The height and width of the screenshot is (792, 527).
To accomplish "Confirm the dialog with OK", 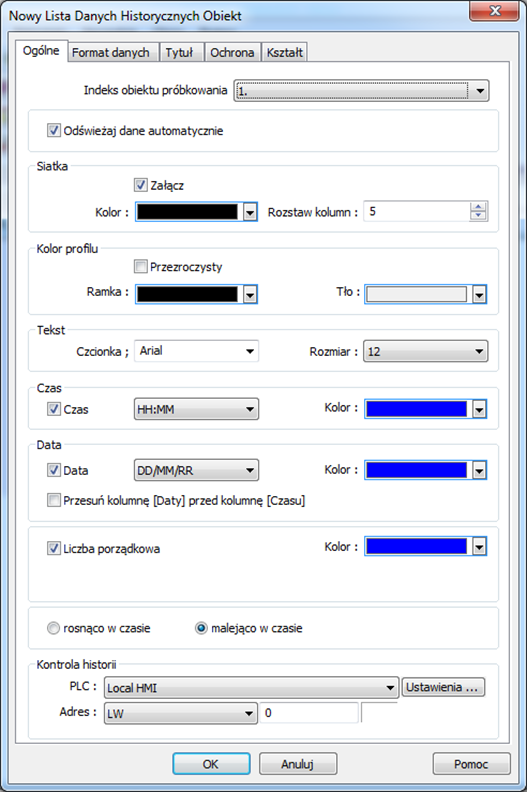I will [x=211, y=764].
